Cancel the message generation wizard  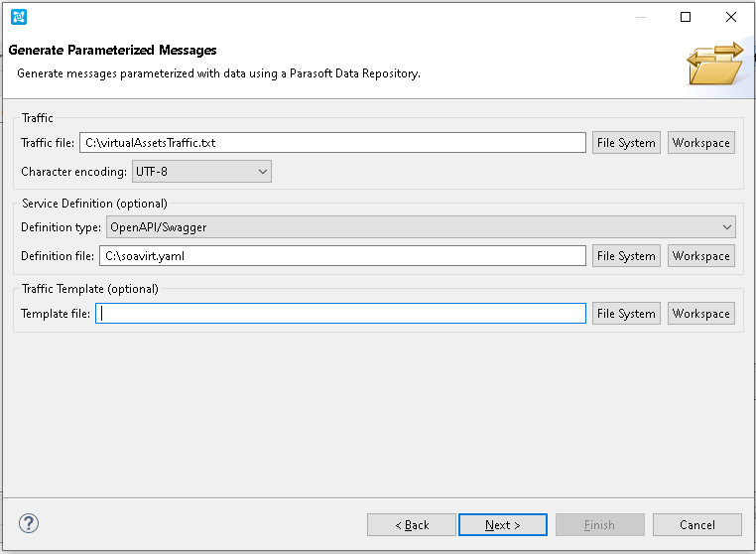click(696, 524)
